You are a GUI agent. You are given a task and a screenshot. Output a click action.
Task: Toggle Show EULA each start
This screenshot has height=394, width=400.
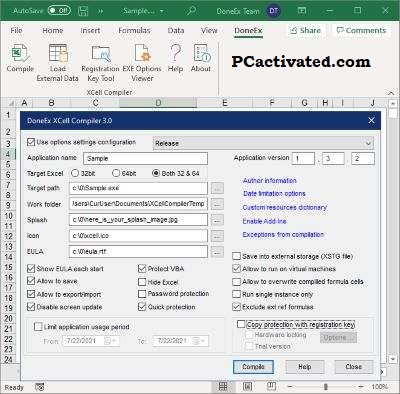[x=31, y=269]
